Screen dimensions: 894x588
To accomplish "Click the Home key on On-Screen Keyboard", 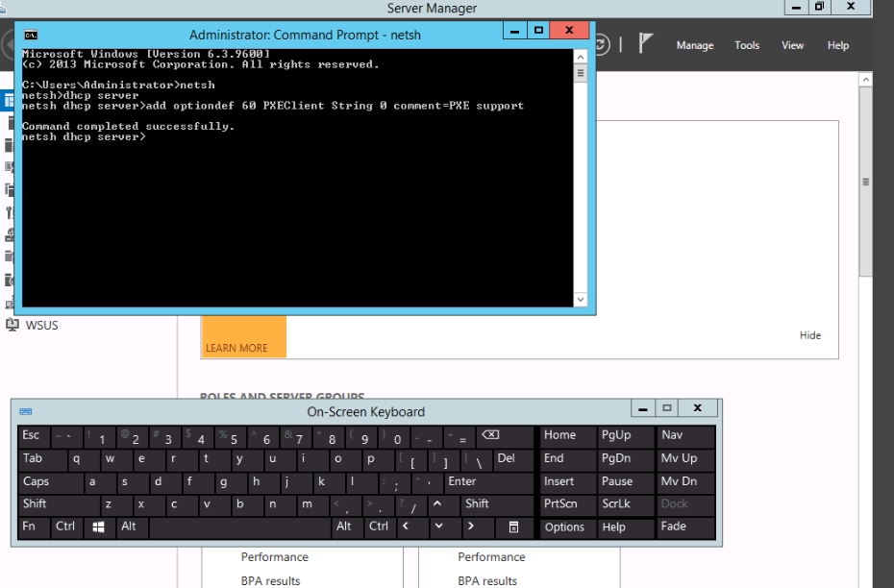I will [567, 436].
